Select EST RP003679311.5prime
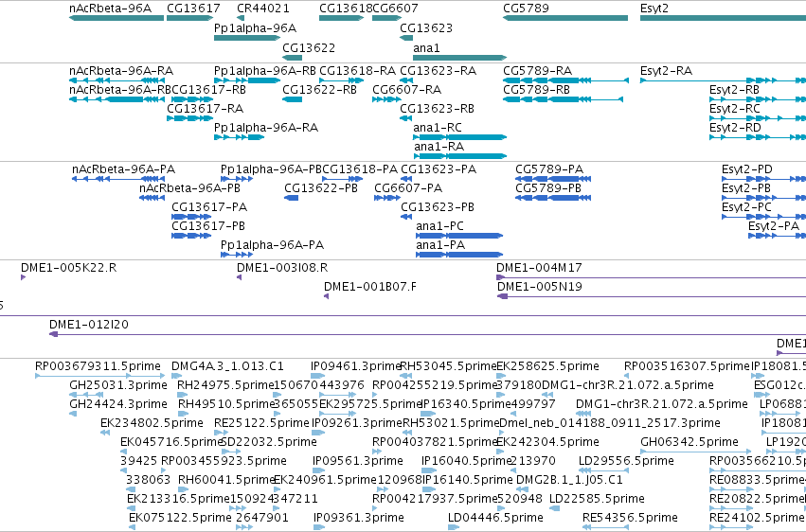806x532 pixels. tap(100, 377)
